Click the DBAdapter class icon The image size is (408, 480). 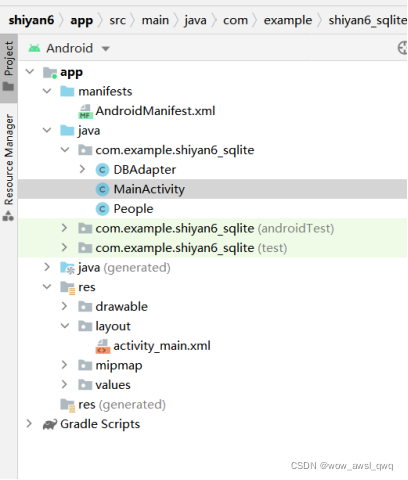pos(102,170)
